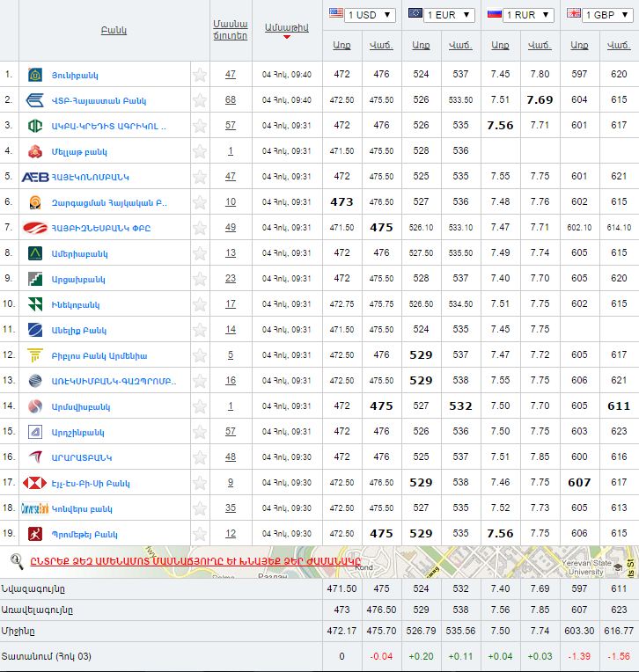Image resolution: width=639 pixels, height=672 pixels.
Task: Toggle the favorite star for HSBC row
Action: tap(200, 483)
